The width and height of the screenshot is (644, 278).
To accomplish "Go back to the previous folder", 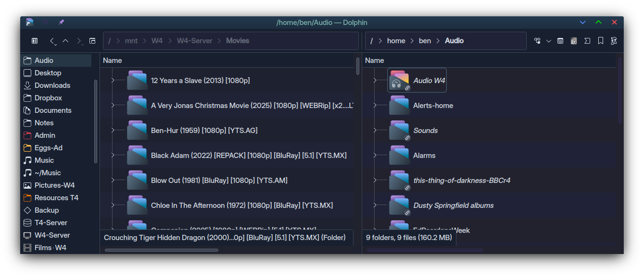I will click(x=52, y=41).
